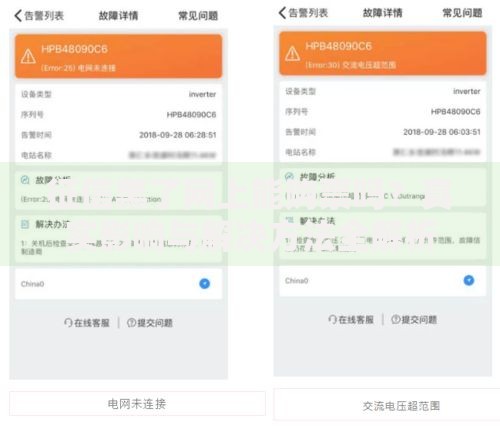Go back to 告警列表 in left screen
Viewport: 500px width, 429px height.
click(x=39, y=16)
